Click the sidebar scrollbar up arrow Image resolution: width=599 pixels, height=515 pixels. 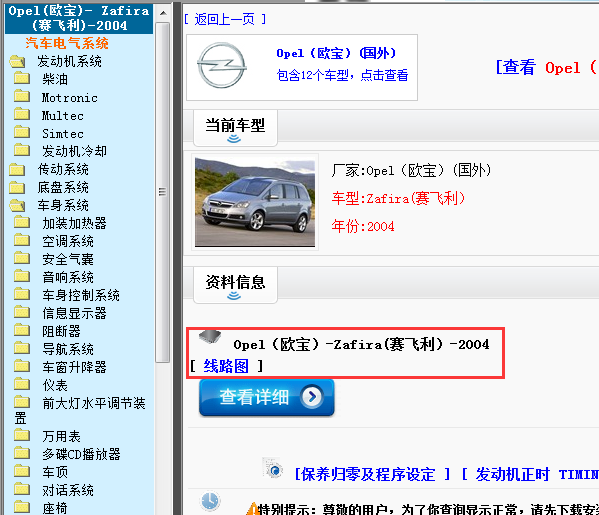tap(163, 13)
